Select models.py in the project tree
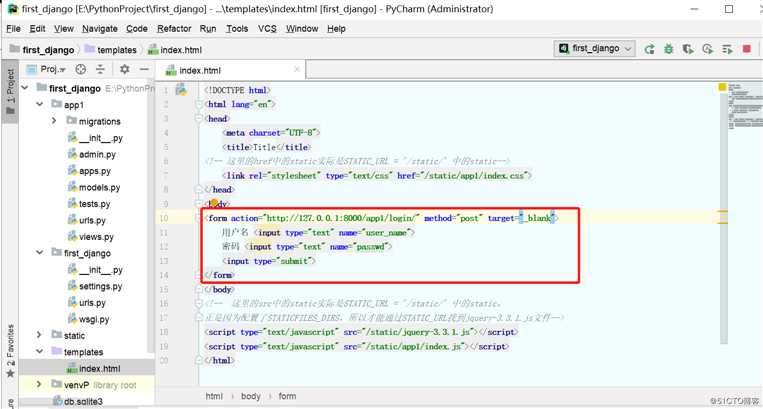Screen dimensions: 763x409 click(99, 188)
